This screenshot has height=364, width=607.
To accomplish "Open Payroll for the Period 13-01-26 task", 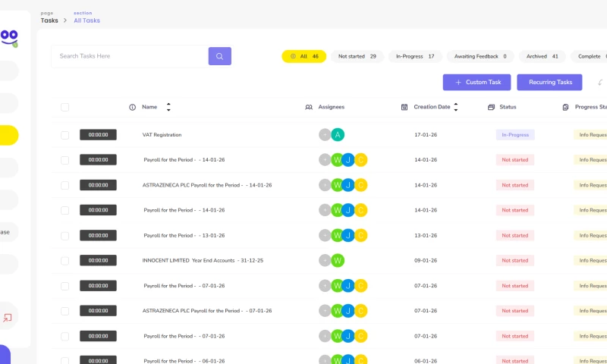I will (184, 235).
